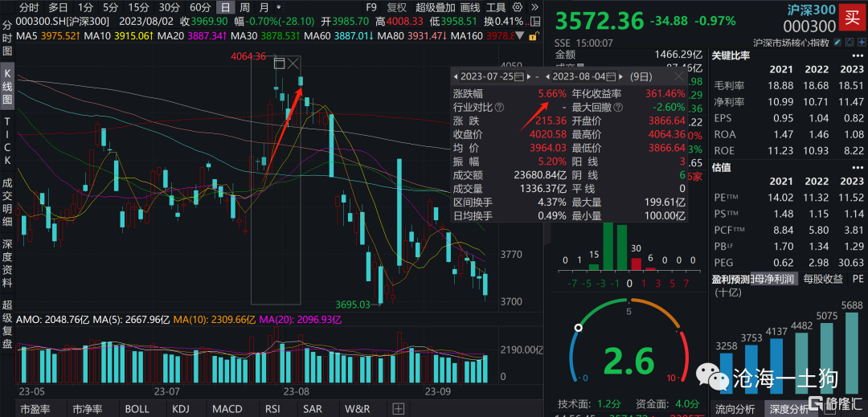Show RSI indicator
Screen dimensions: 868x417
pyautogui.click(x=272, y=409)
